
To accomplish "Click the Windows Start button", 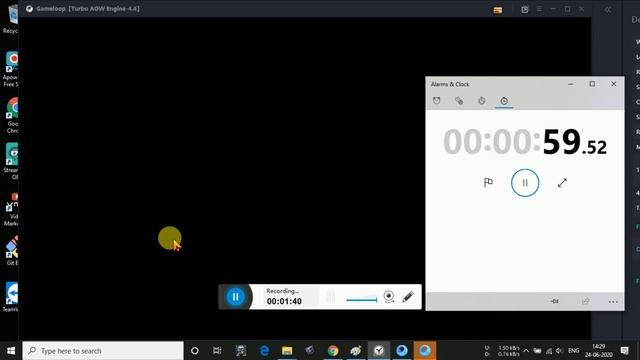I will (x=11, y=351).
